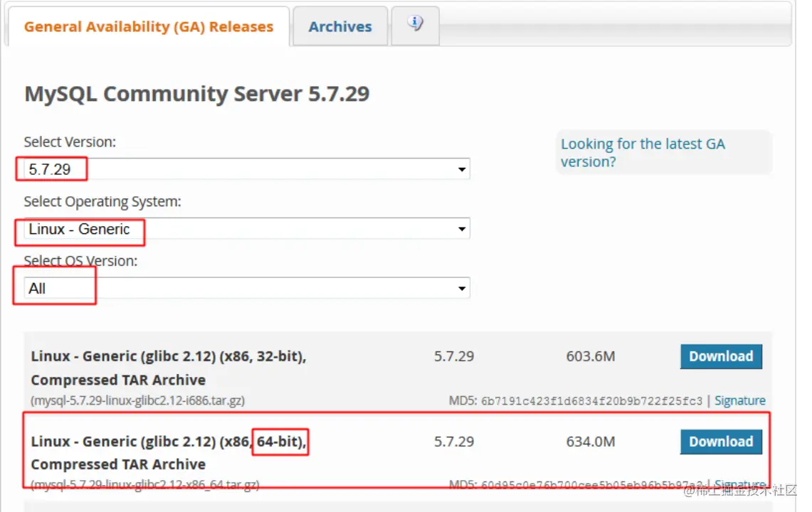Open the Select OS Version dropdown showing All
This screenshot has height=512, width=812.
246,288
